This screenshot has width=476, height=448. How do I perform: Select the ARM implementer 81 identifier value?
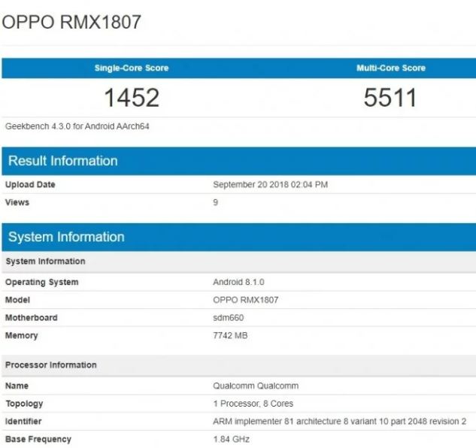[339, 421]
